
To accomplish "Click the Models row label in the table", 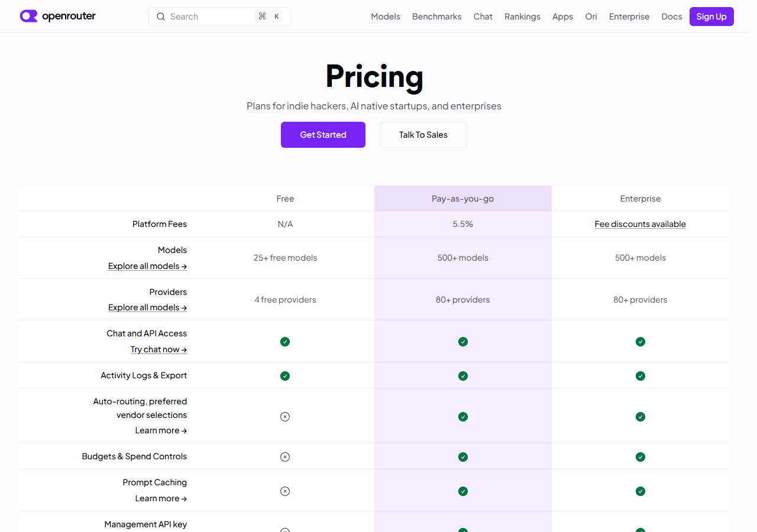I will tap(172, 250).
